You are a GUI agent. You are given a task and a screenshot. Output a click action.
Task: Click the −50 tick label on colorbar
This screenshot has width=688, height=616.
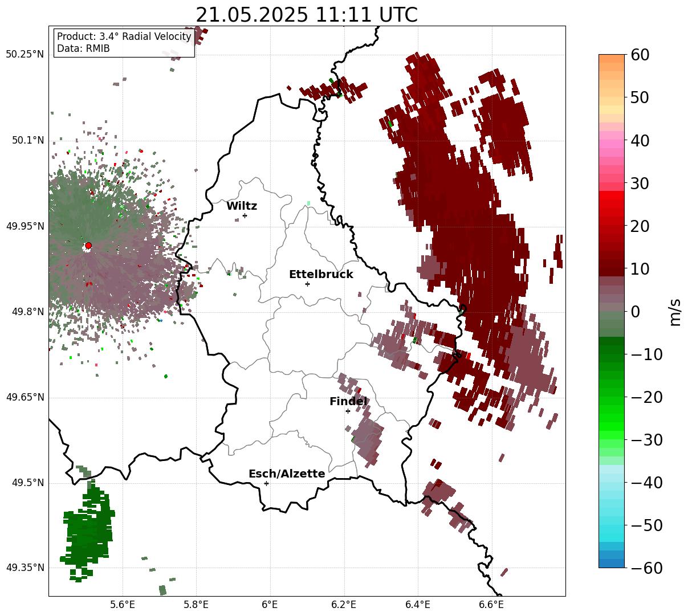(647, 525)
